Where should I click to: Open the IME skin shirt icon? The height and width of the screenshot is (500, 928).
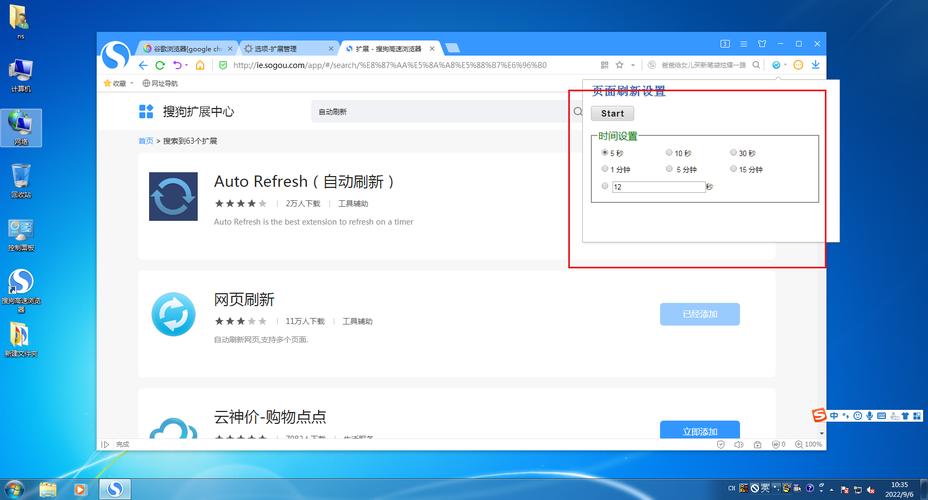(905, 416)
